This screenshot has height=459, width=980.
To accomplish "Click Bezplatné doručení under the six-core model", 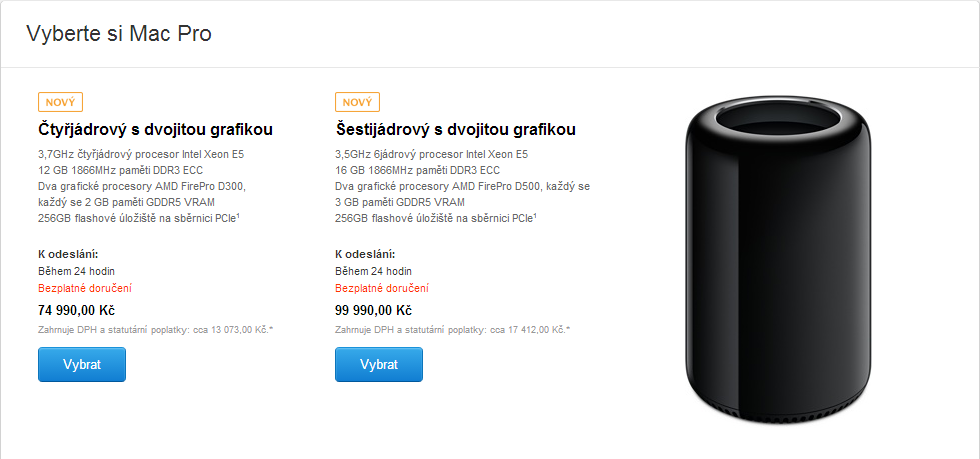I will (x=382, y=288).
